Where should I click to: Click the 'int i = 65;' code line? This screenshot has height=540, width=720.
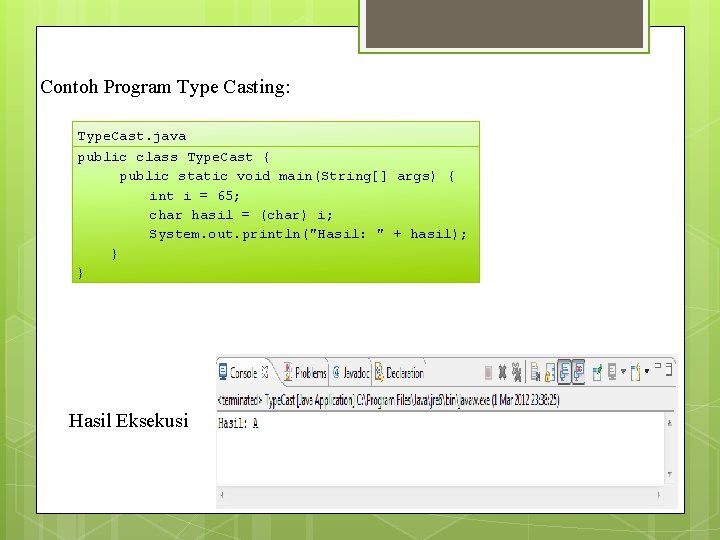[x=194, y=196]
